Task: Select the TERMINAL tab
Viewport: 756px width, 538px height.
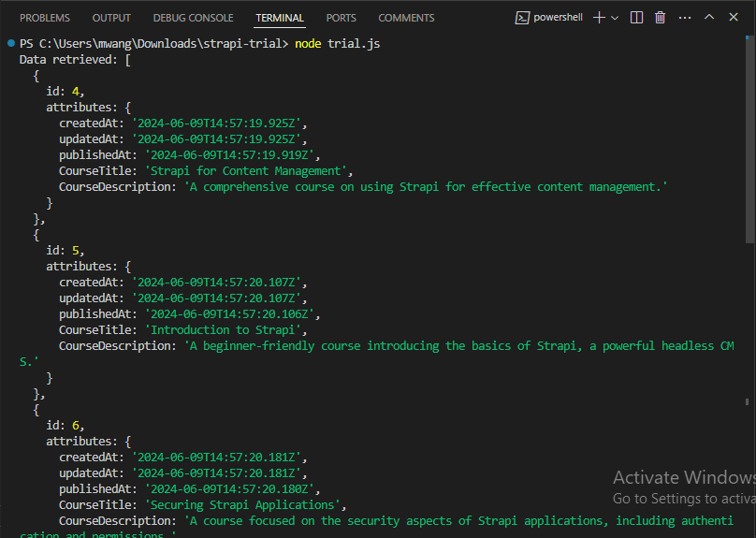Action: coord(280,18)
